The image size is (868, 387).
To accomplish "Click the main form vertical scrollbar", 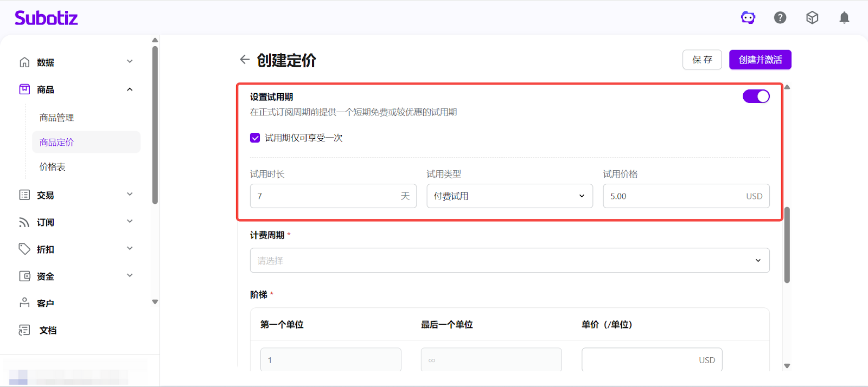I will pyautogui.click(x=787, y=244).
